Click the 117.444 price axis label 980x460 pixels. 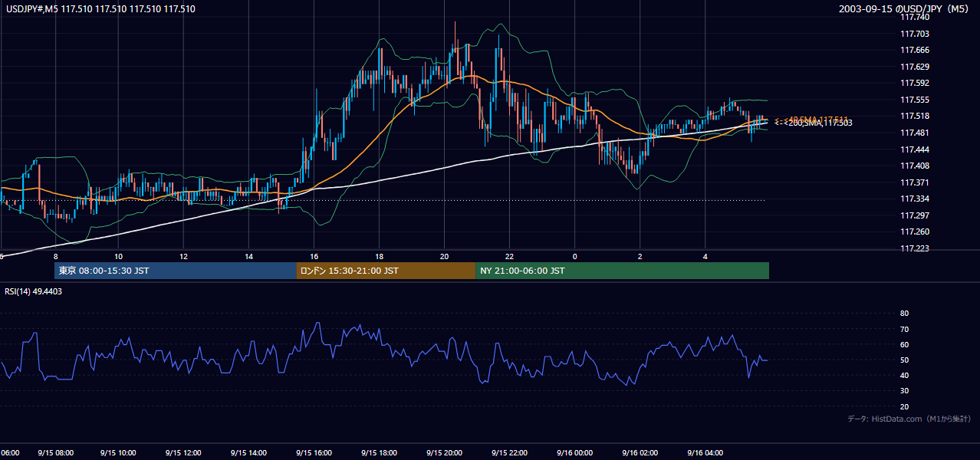pyautogui.click(x=914, y=149)
